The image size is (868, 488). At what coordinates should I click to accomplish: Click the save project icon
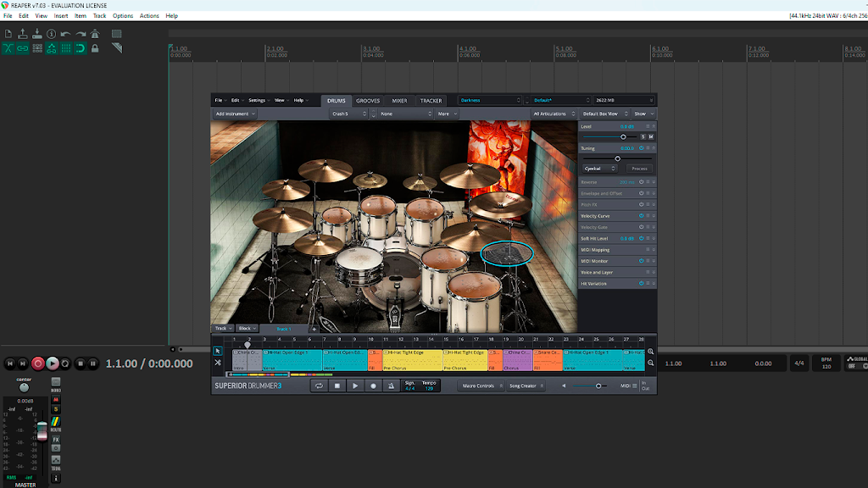(x=37, y=34)
